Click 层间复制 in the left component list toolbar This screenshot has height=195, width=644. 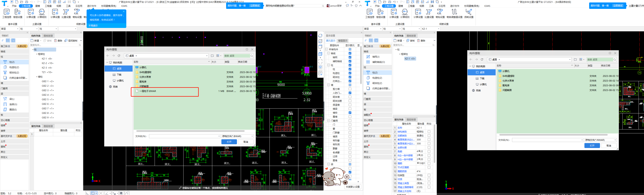71,40
